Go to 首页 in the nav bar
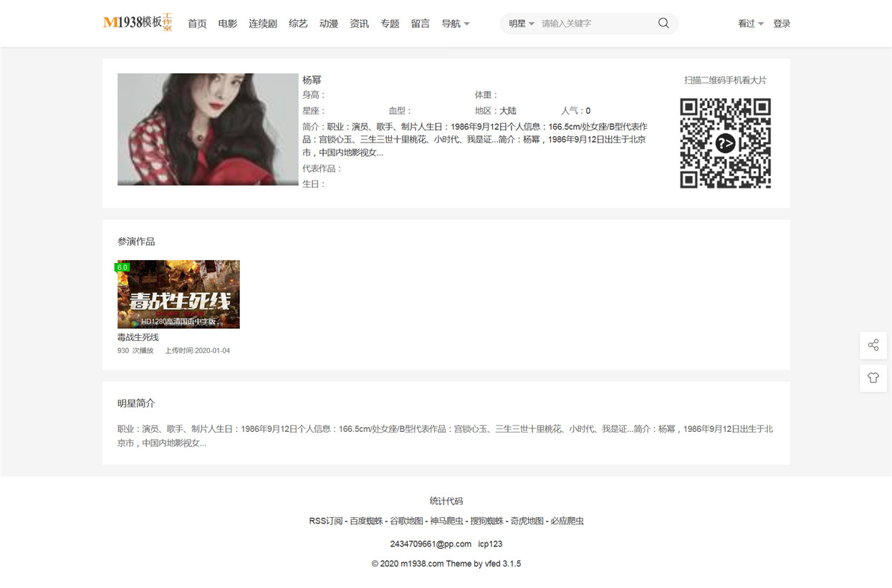The height and width of the screenshot is (588, 892). [x=197, y=24]
